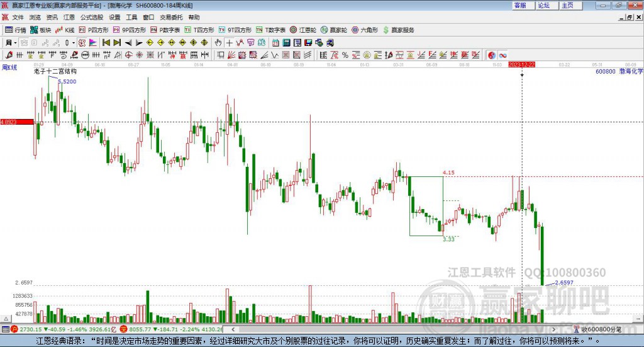Click the horizontal scrollbar left arrow
This screenshot has height=347, width=644.
tap(233, 329)
